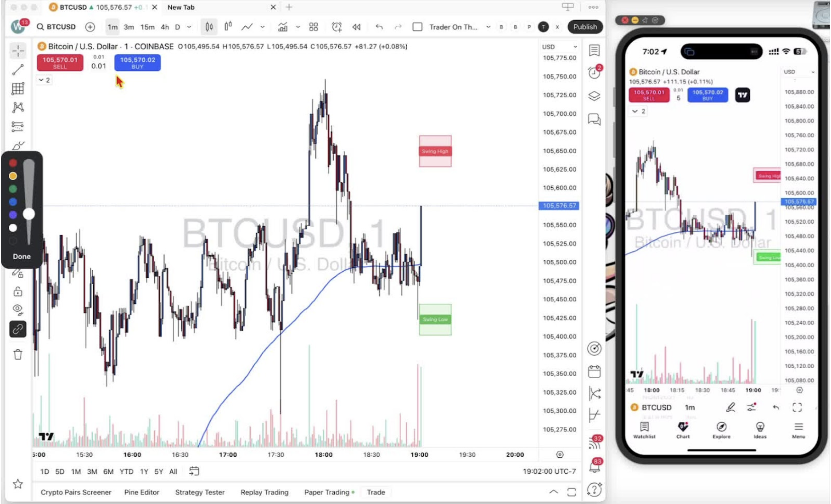Screen dimensions: 831x504
Task: Select the 1m timeframe
Action: pyautogui.click(x=112, y=27)
